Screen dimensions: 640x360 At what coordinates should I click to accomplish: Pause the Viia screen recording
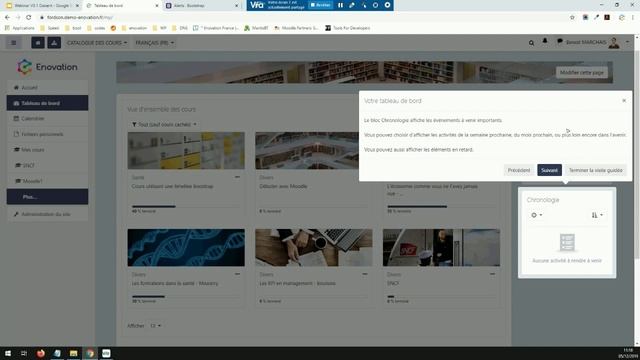(x=340, y=5)
